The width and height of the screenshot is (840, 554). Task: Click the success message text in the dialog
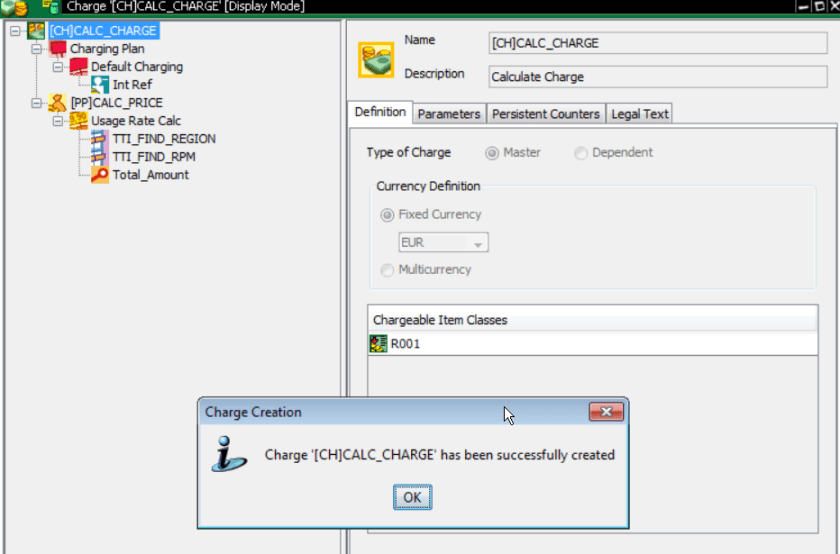click(440, 455)
